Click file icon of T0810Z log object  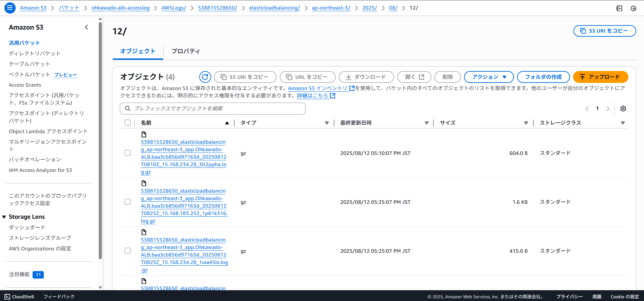[144, 134]
